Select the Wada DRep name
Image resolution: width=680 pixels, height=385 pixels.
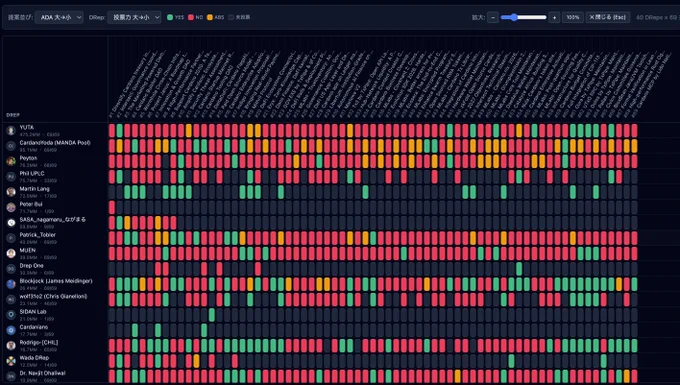34,358
